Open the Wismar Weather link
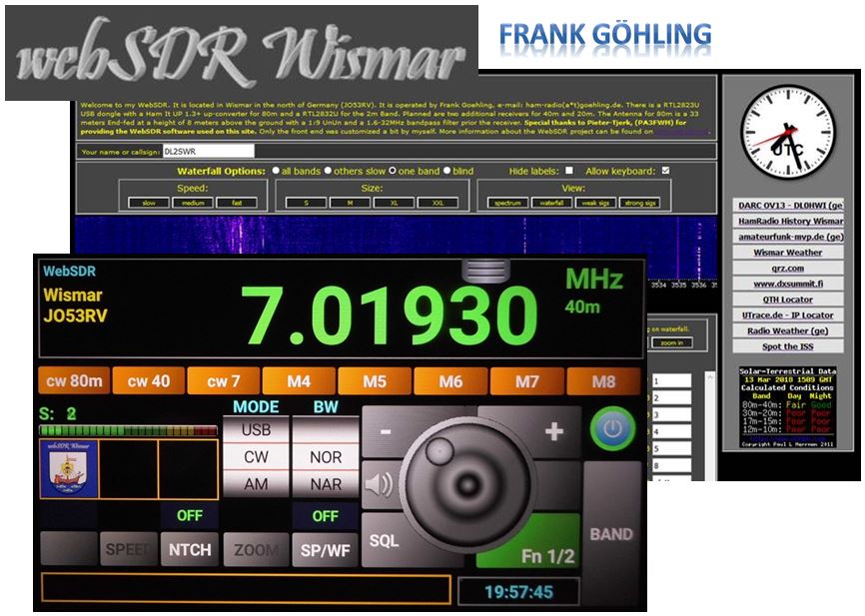This screenshot has height=616, width=865. click(788, 253)
